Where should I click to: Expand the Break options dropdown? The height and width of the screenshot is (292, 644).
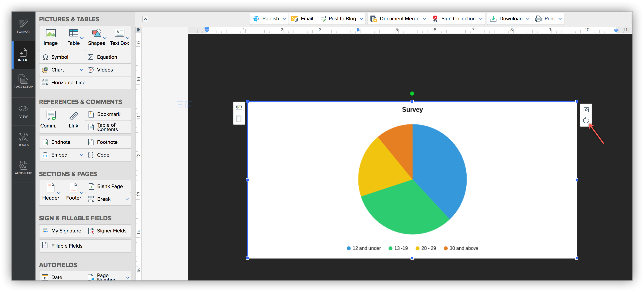point(127,199)
